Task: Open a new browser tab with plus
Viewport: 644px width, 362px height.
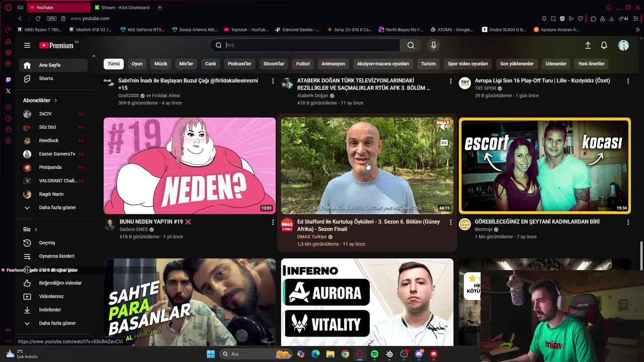Action: coord(159,8)
